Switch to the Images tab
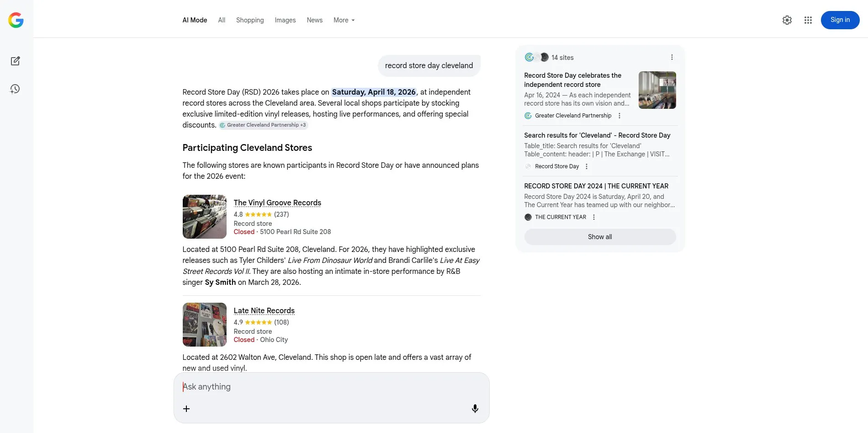 click(x=285, y=20)
